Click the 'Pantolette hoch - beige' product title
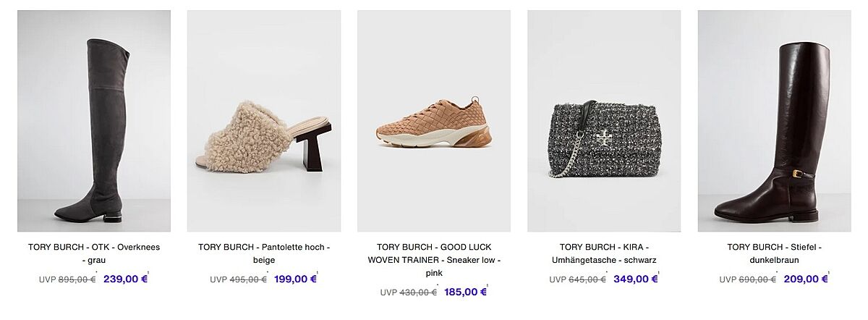This screenshot has width=868, height=320. click(264, 253)
